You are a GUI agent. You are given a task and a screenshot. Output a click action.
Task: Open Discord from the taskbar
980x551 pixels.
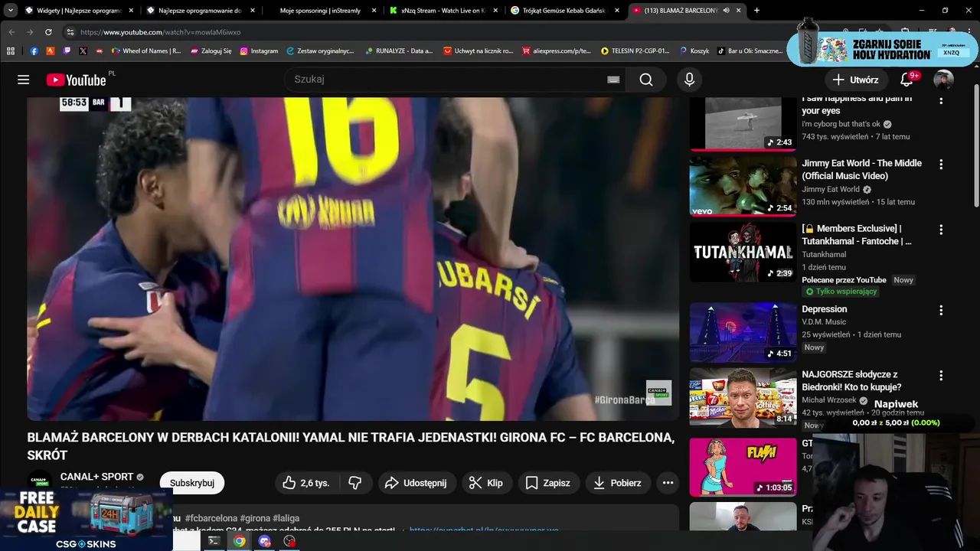(265, 541)
